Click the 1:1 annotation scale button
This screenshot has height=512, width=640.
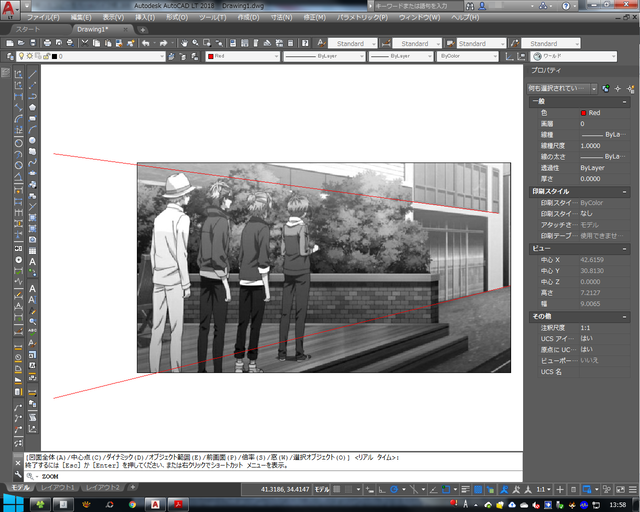pos(542,489)
